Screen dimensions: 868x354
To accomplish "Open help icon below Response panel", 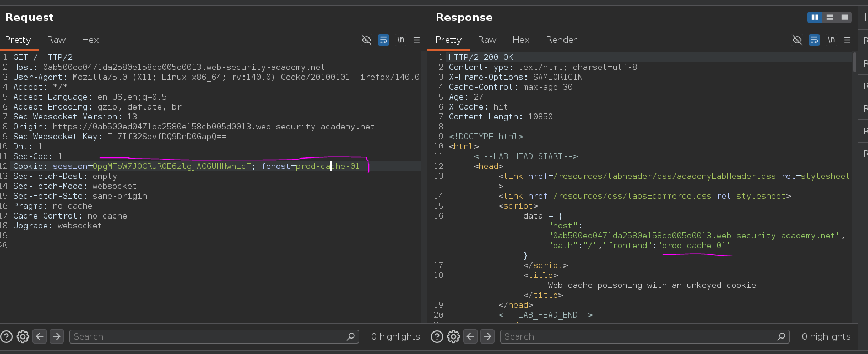I will [x=437, y=336].
